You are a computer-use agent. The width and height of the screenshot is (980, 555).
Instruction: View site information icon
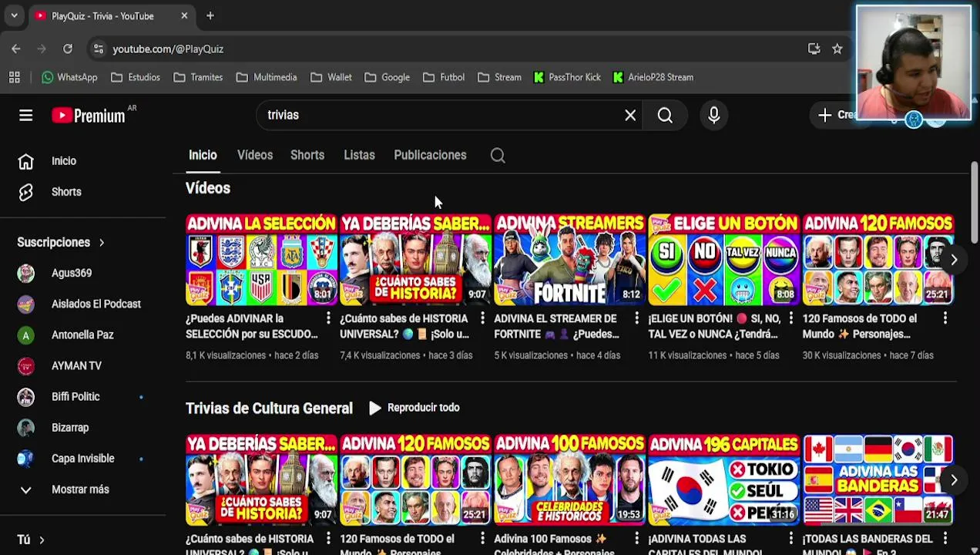click(x=98, y=49)
